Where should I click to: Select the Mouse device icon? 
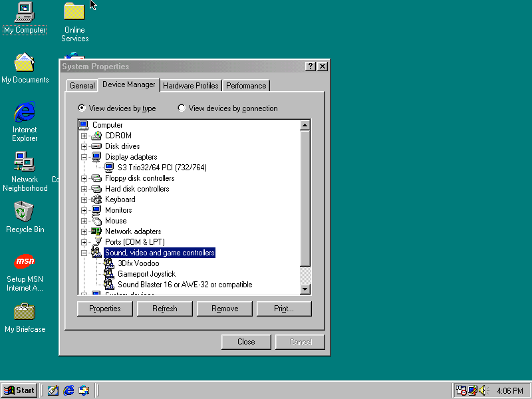[x=96, y=221]
